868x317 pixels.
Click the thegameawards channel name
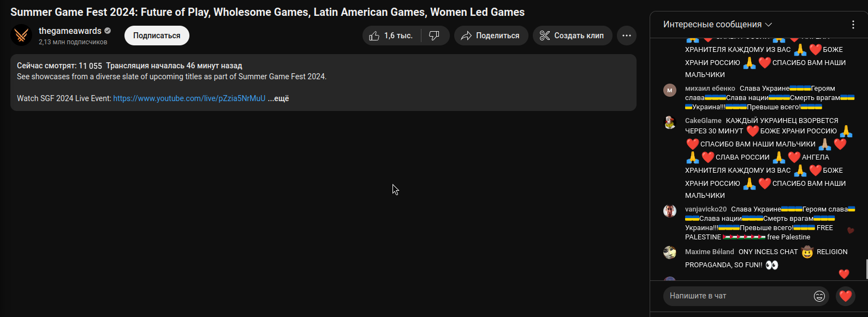click(x=70, y=31)
